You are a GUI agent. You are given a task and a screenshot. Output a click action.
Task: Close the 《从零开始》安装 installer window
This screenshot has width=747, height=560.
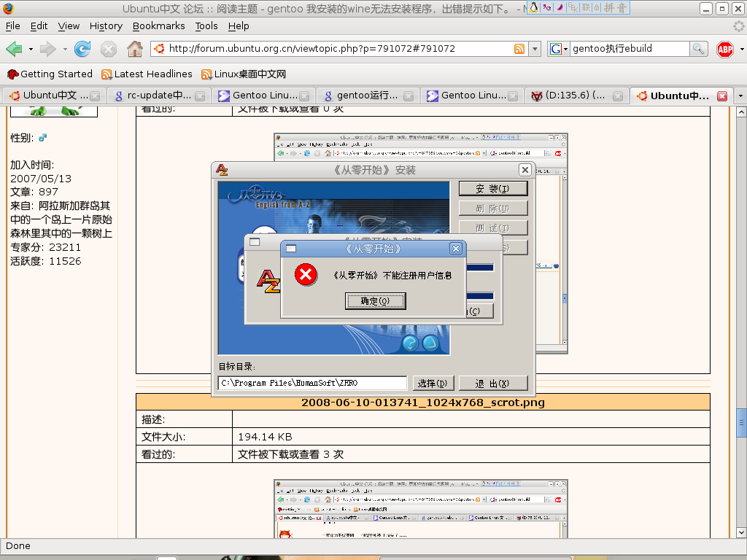coord(525,170)
